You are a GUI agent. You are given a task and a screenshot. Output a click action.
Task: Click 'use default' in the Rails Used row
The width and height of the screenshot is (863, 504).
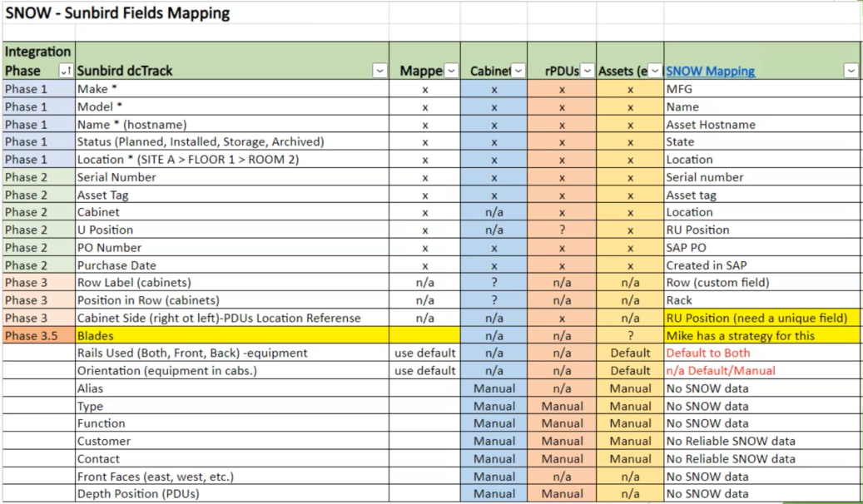(425, 353)
